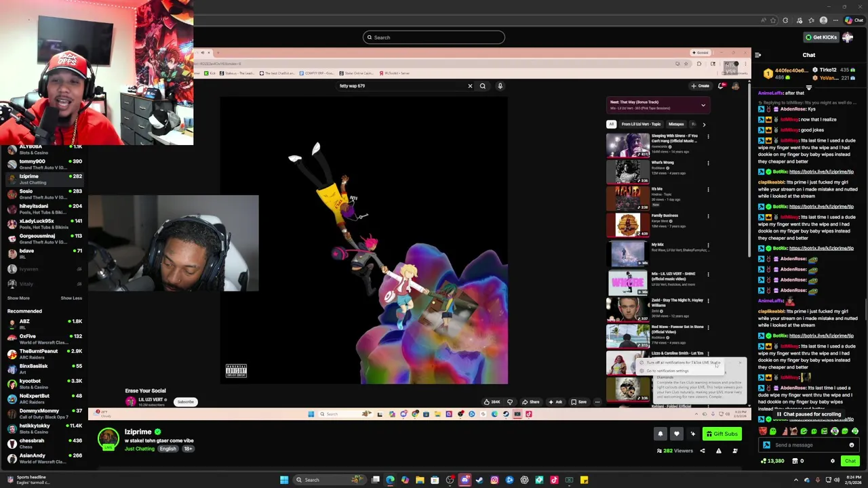Click the Windows taskbar Search box

[x=330, y=480]
